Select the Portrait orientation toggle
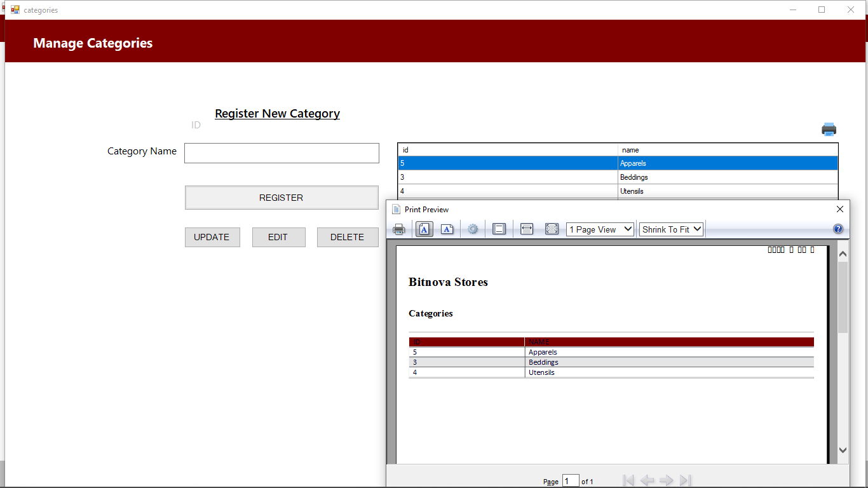This screenshot has height=488, width=868. (424, 229)
